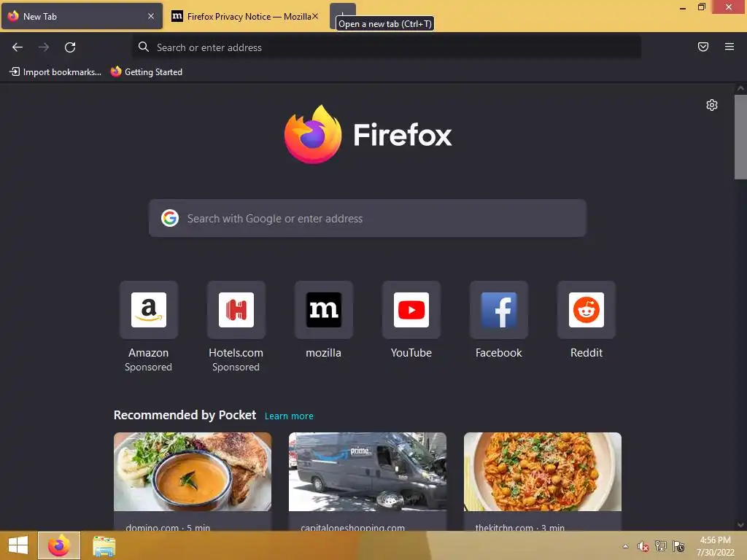This screenshot has width=747, height=560.
Task: Open new tab personalize gear icon
Action: click(x=711, y=105)
